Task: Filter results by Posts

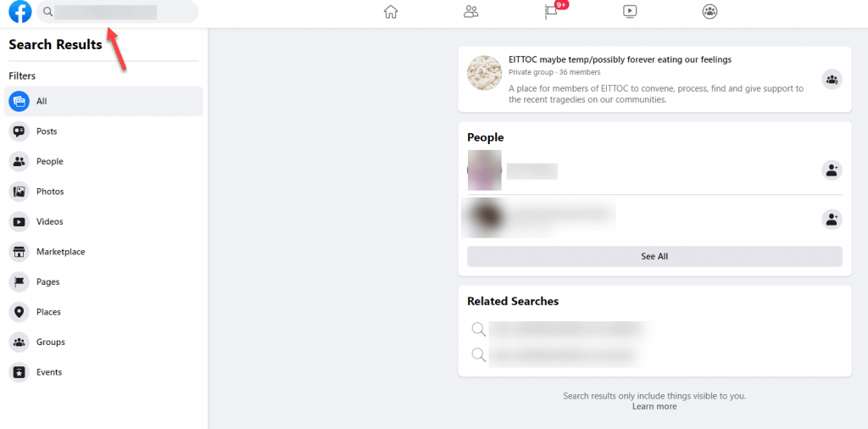Action: [103, 131]
